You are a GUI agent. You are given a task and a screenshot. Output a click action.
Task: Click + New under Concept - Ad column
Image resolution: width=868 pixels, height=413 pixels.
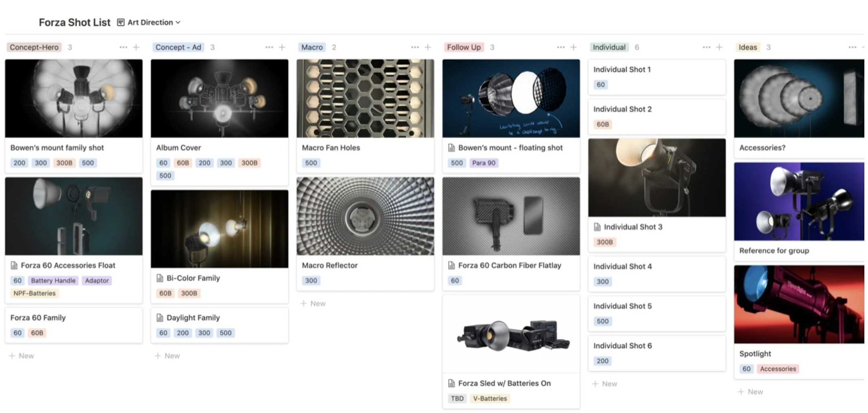[167, 356]
